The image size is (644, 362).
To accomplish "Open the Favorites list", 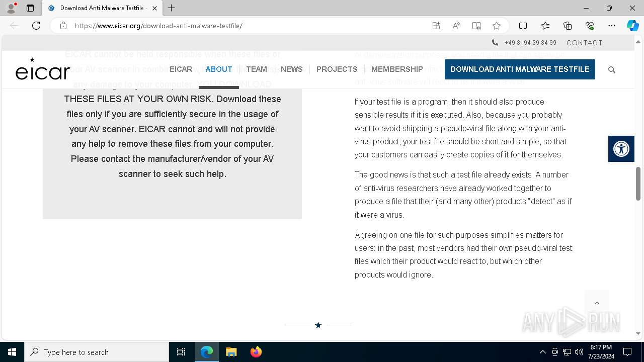I will 545,26.
